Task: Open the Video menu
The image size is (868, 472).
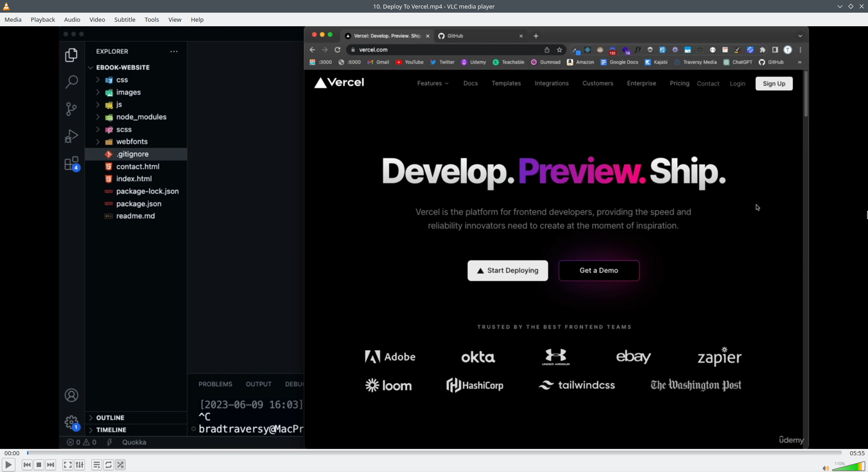Action: tap(97, 19)
